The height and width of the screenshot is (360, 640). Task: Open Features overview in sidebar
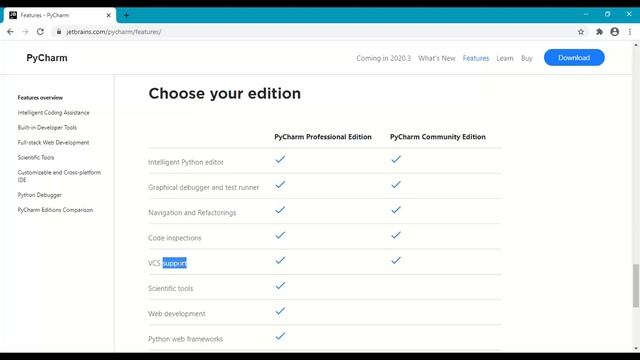click(40, 98)
